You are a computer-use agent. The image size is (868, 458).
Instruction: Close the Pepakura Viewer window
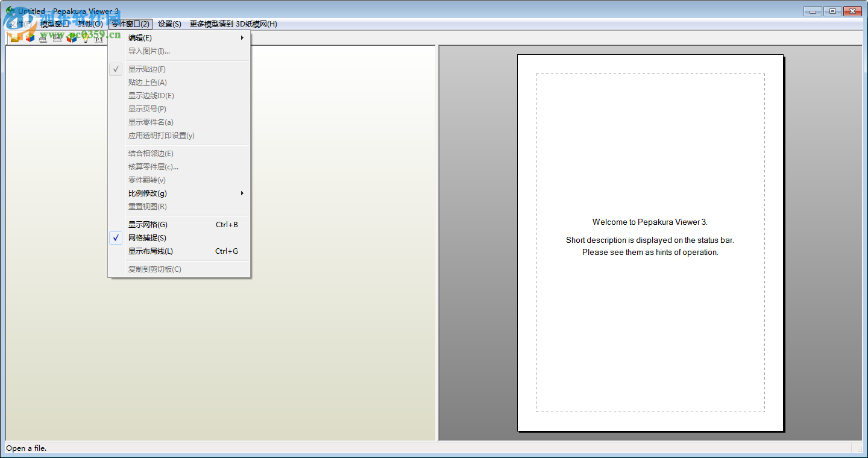coord(852,11)
